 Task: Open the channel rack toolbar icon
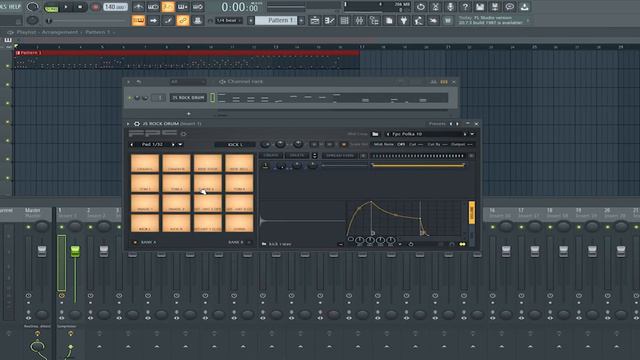click(344, 20)
